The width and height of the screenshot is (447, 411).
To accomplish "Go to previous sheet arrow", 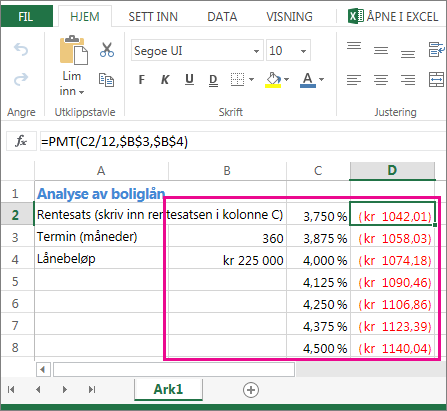I will click(x=38, y=389).
